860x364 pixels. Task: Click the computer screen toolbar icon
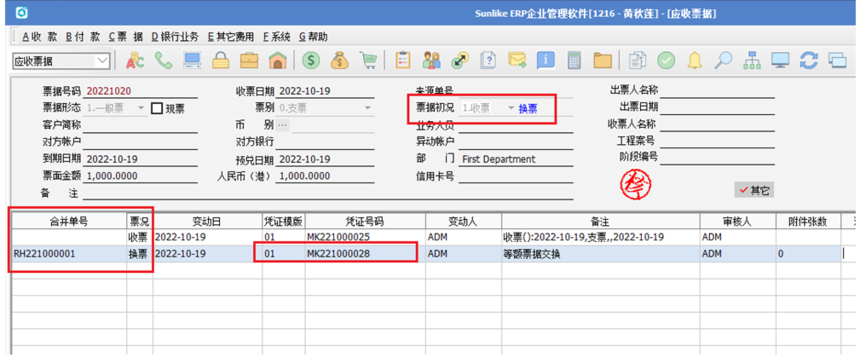tap(192, 60)
